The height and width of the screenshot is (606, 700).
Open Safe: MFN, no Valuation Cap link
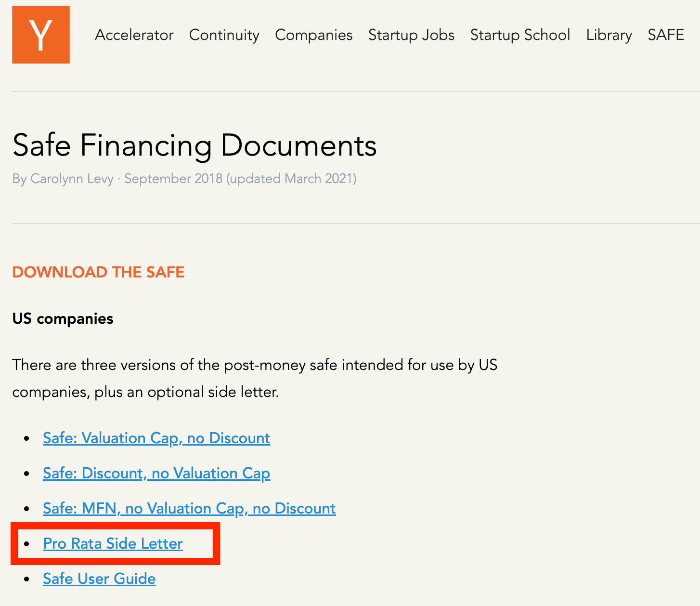click(189, 509)
